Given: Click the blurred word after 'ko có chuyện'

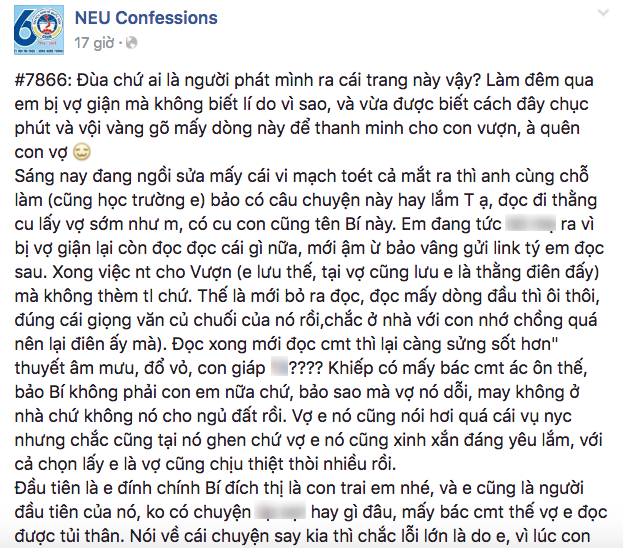Looking at the screenshot, I should [280, 511].
